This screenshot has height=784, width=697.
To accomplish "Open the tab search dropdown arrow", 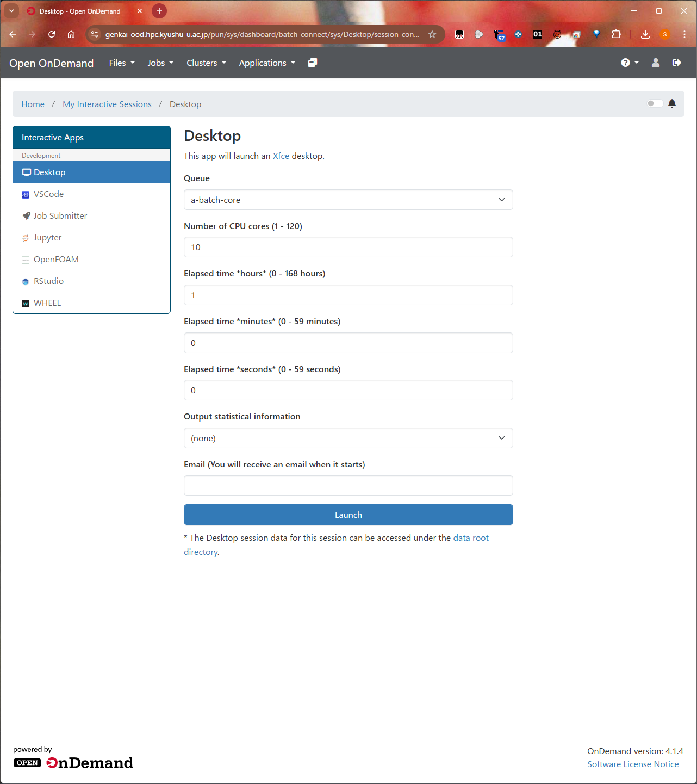I will [x=11, y=11].
